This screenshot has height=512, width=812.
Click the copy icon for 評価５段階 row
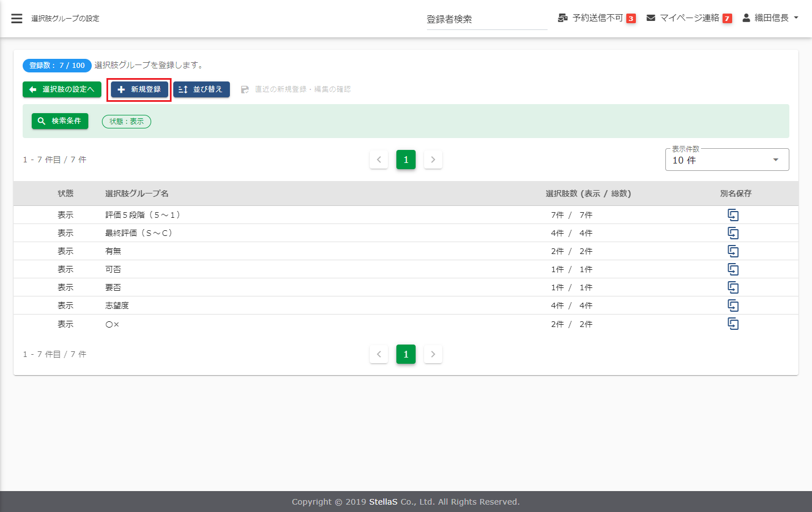pos(733,215)
